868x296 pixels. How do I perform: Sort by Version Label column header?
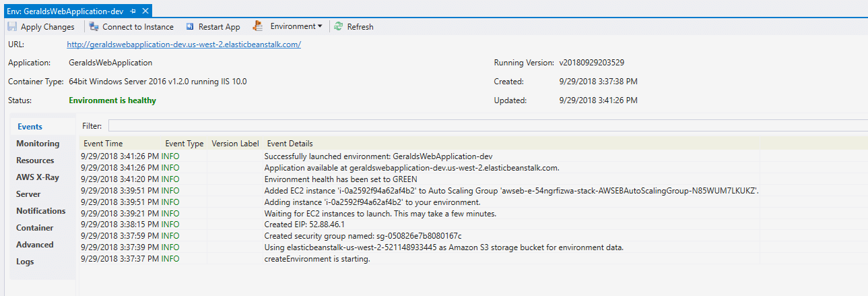pos(235,144)
